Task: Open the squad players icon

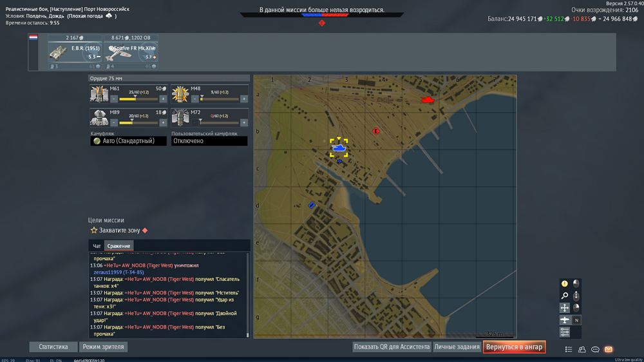Action: pos(582,349)
